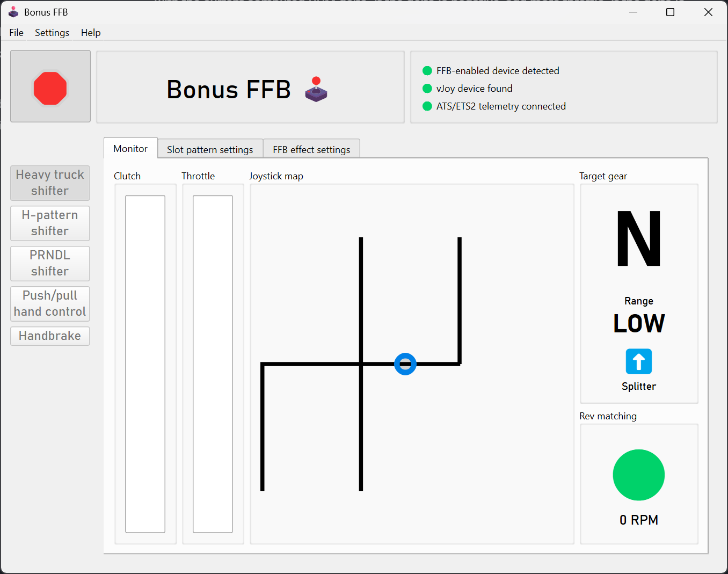728x574 pixels.
Task: Click the Rev matching label
Action: 608,416
